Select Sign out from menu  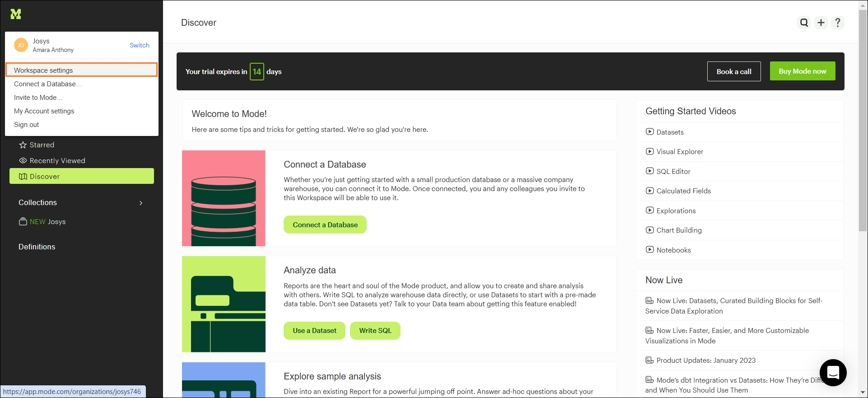point(81,125)
